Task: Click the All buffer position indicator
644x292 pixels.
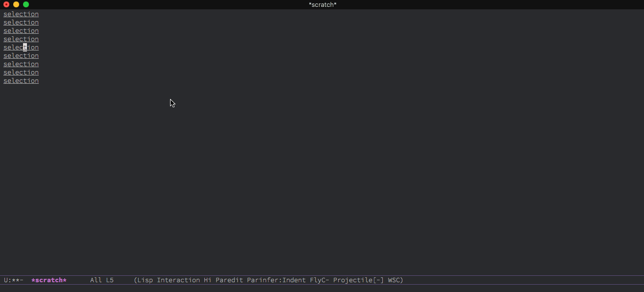Action: coord(96,280)
